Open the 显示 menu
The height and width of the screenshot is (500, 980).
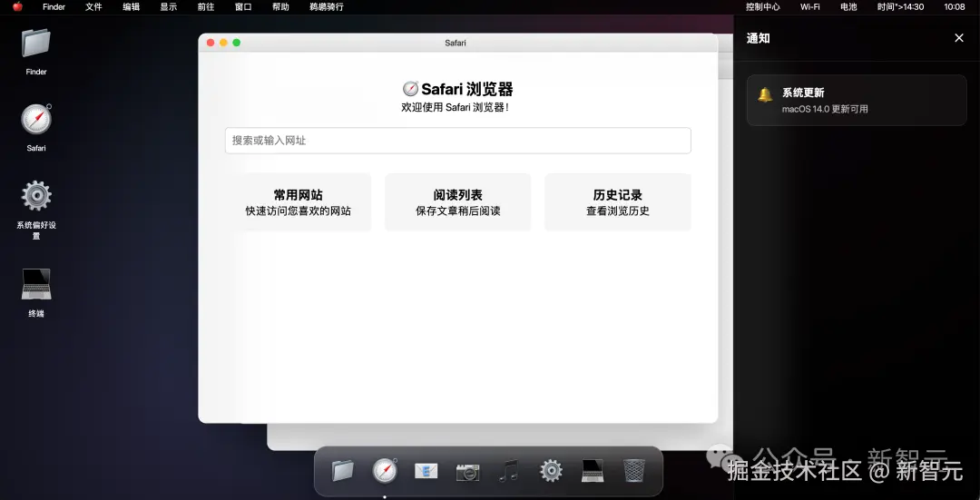[169, 7]
